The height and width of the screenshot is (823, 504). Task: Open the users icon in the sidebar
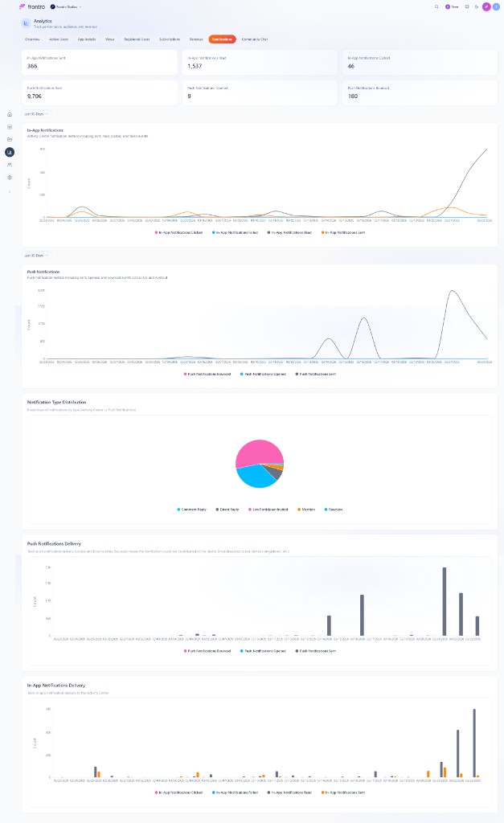click(10, 165)
